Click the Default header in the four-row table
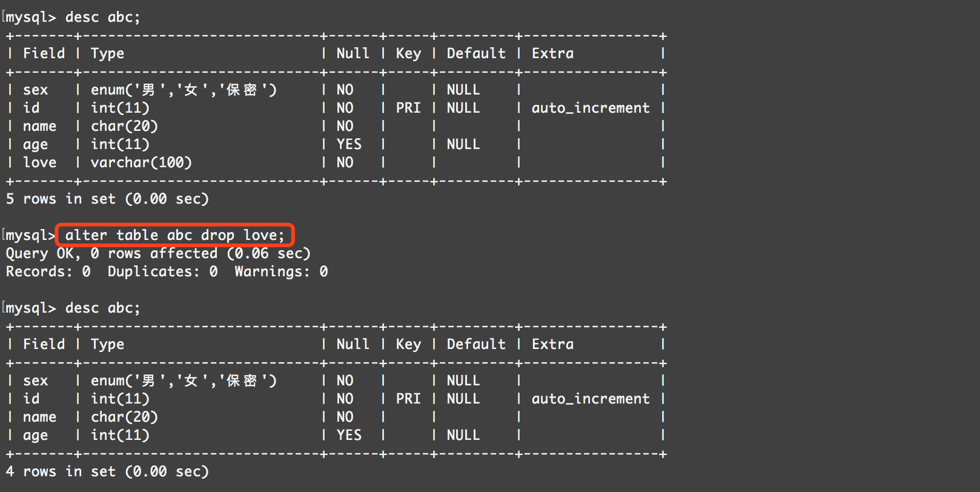 pyautogui.click(x=476, y=344)
